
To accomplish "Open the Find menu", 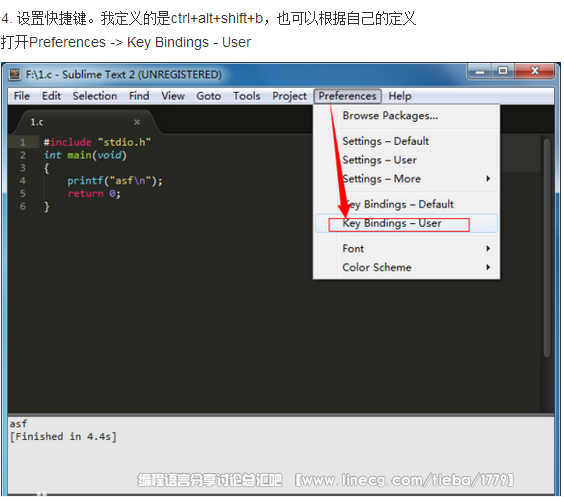I will pos(139,96).
